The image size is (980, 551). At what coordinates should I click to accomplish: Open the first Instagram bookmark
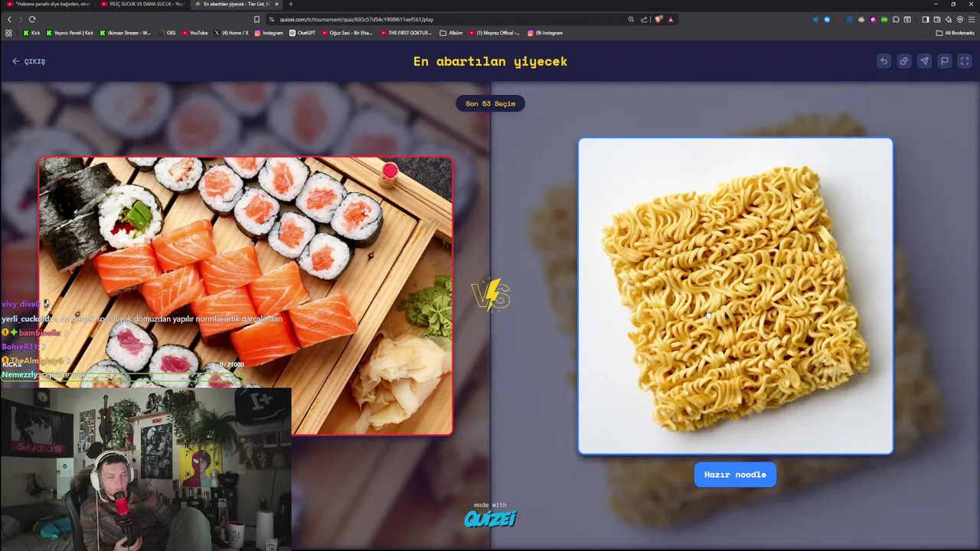[269, 33]
